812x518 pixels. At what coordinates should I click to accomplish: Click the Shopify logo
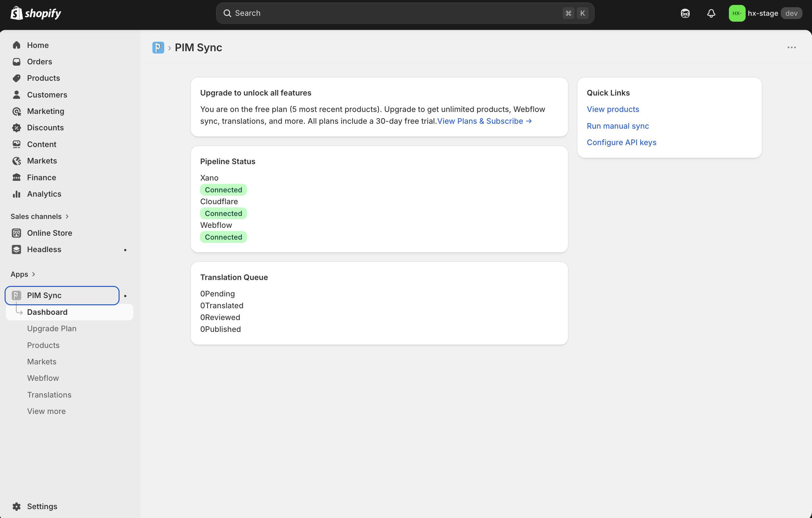tap(36, 13)
